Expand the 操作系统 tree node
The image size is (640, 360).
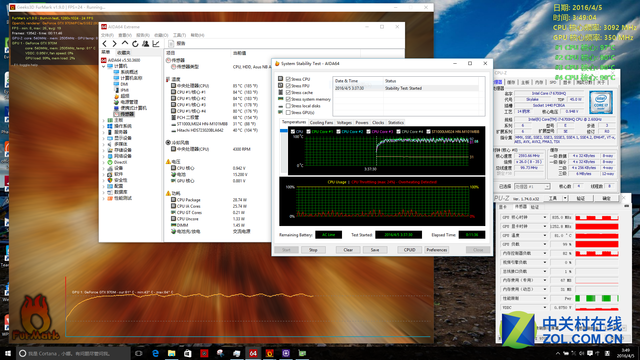coord(104,126)
